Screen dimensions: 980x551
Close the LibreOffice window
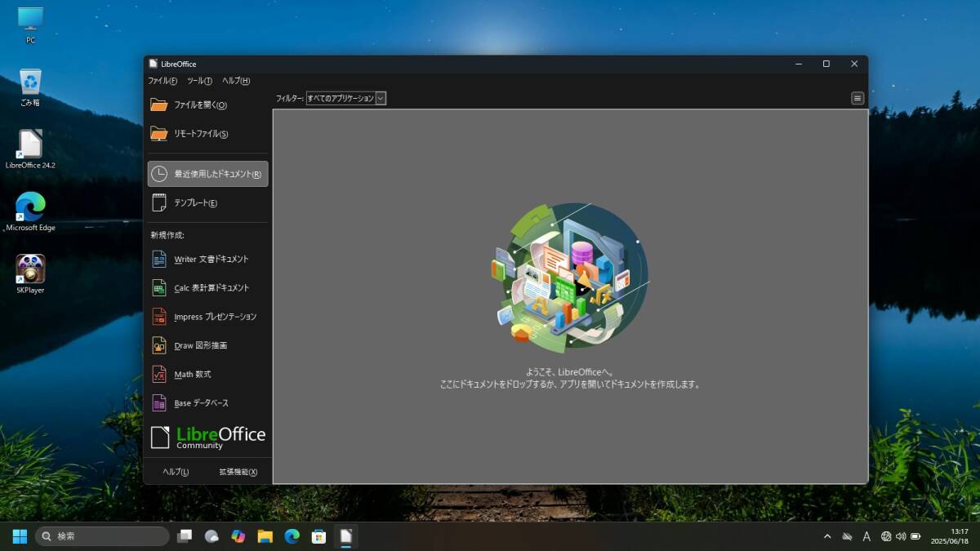coord(854,64)
